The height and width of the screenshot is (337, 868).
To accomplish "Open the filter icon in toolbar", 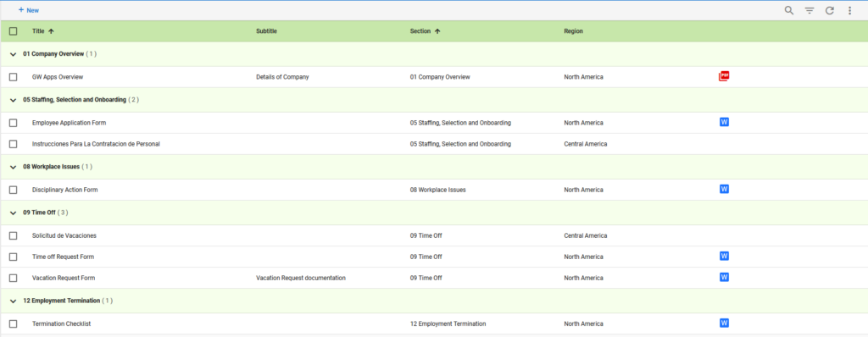I will point(810,10).
